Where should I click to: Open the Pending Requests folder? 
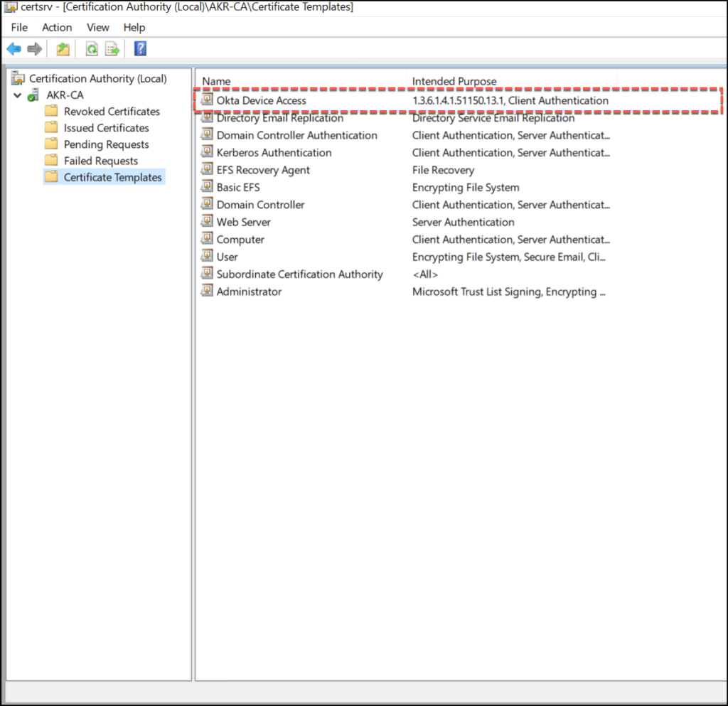pos(106,144)
